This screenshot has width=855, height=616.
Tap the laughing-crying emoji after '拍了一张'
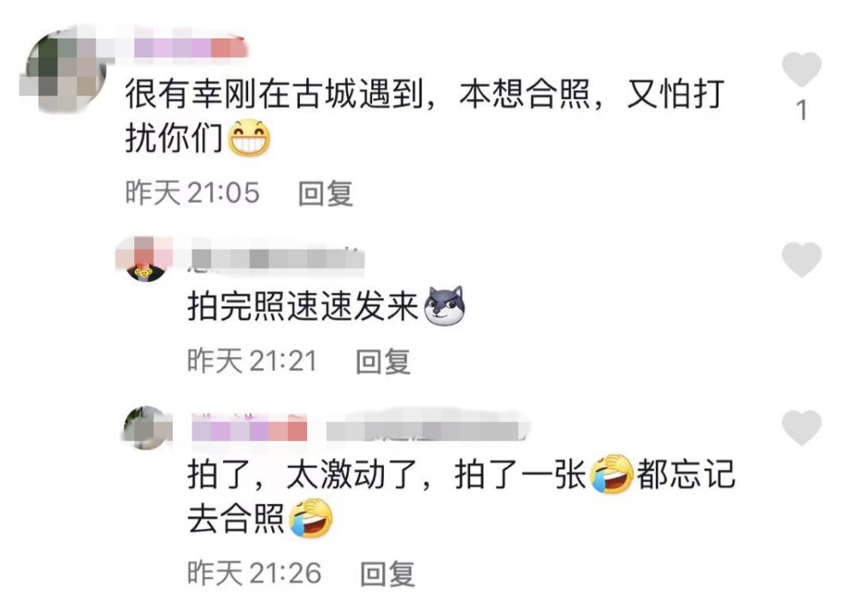point(612,474)
